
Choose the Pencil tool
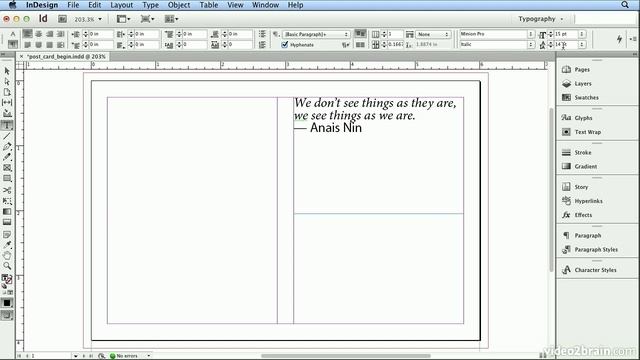pos(7,157)
